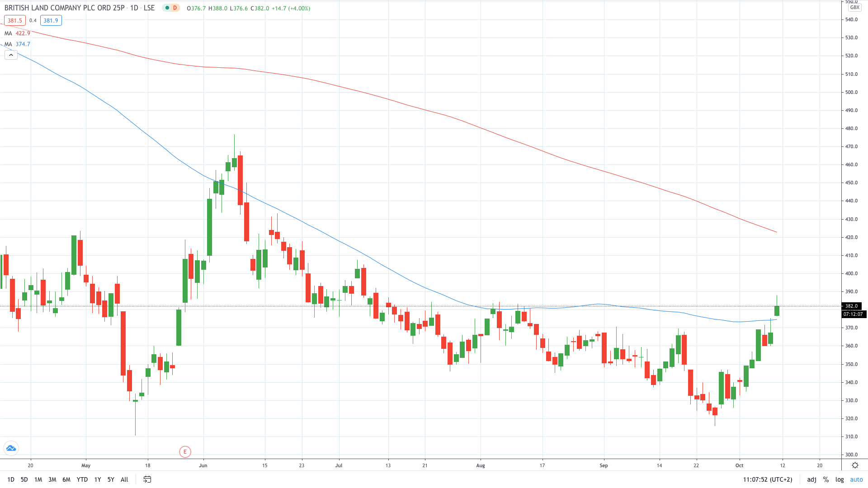Toggle log scale mode

840,479
